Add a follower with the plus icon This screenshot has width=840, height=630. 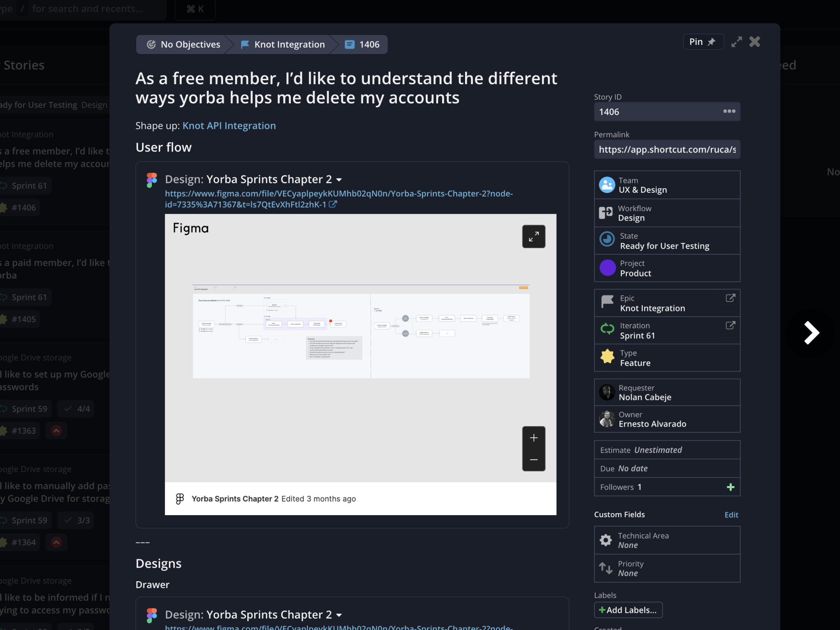[730, 487]
